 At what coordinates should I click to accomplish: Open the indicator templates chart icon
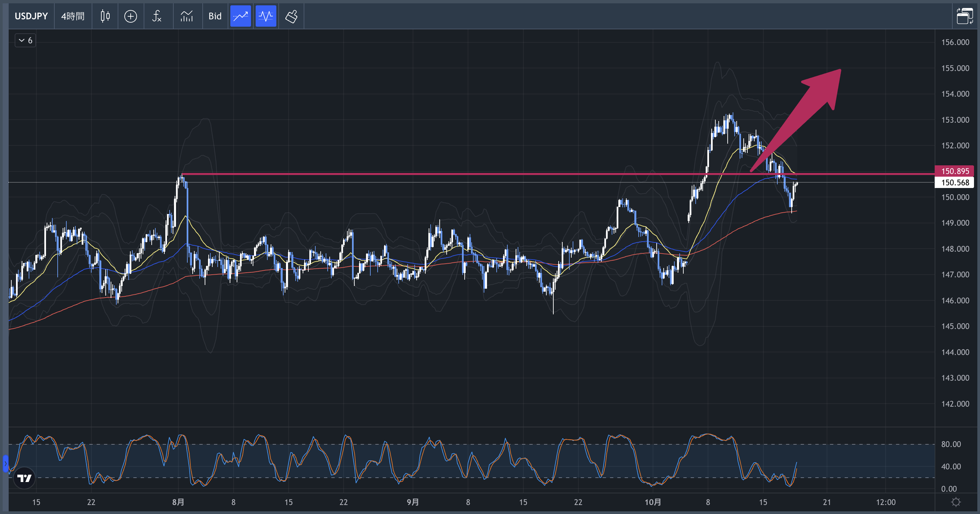pyautogui.click(x=186, y=16)
